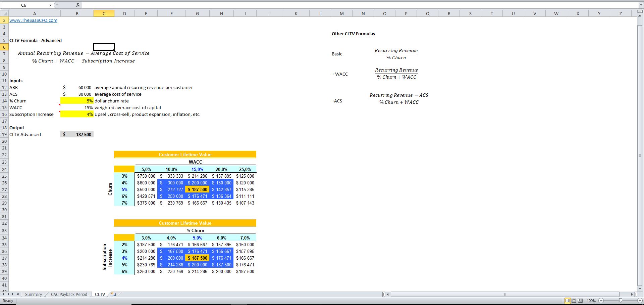Open the zoom dialog via 100% label

point(591,301)
